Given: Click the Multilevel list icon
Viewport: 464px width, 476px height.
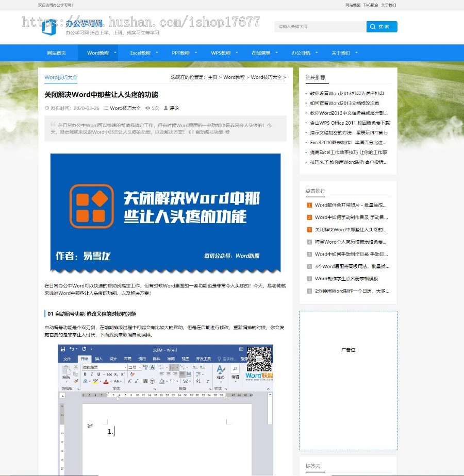Looking at the screenshot, I should coord(183,367).
